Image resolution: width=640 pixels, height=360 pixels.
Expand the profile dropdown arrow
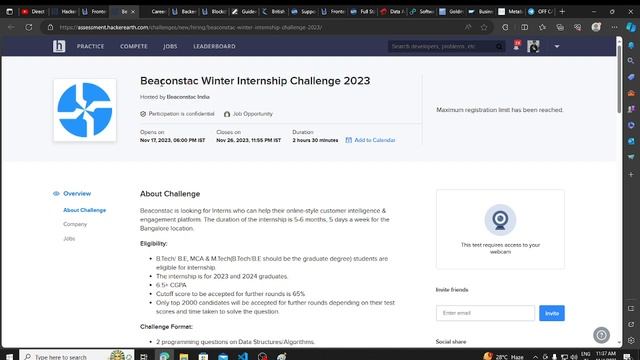[557, 47]
